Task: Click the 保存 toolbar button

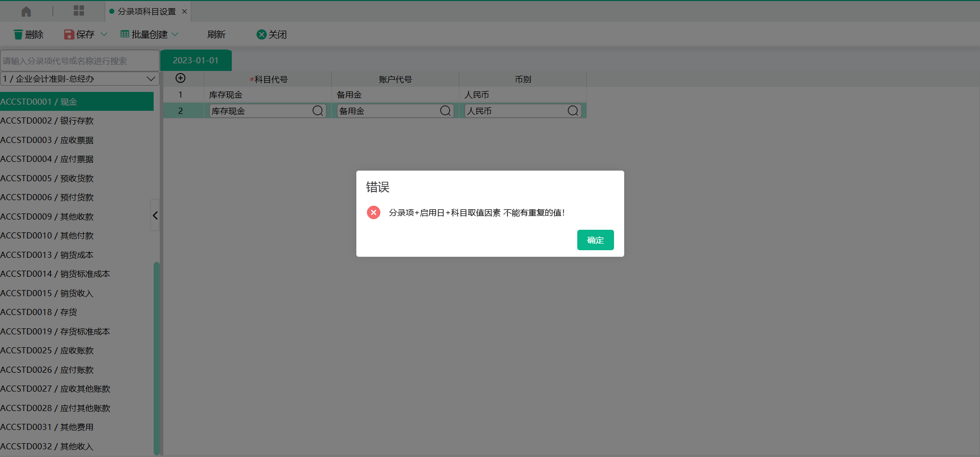Action: click(x=79, y=34)
